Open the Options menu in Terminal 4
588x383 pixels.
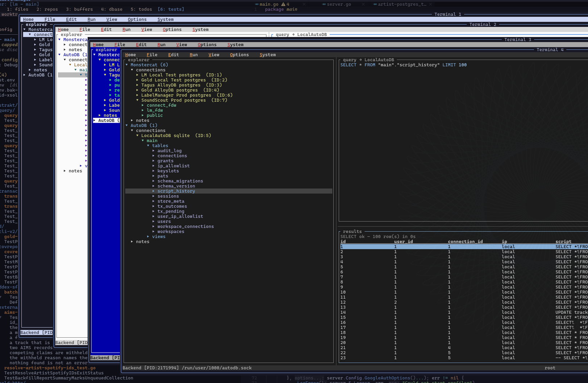point(239,55)
